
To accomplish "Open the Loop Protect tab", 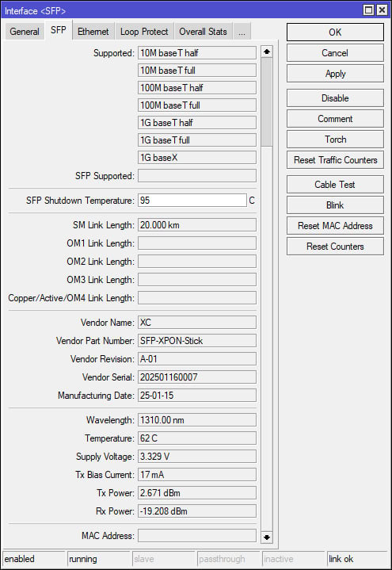I will click(144, 32).
